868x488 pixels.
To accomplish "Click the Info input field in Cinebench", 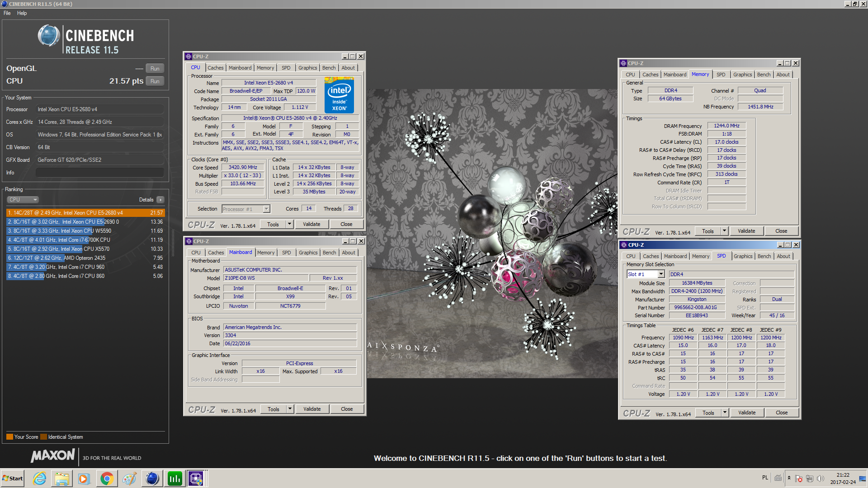I will pos(100,173).
